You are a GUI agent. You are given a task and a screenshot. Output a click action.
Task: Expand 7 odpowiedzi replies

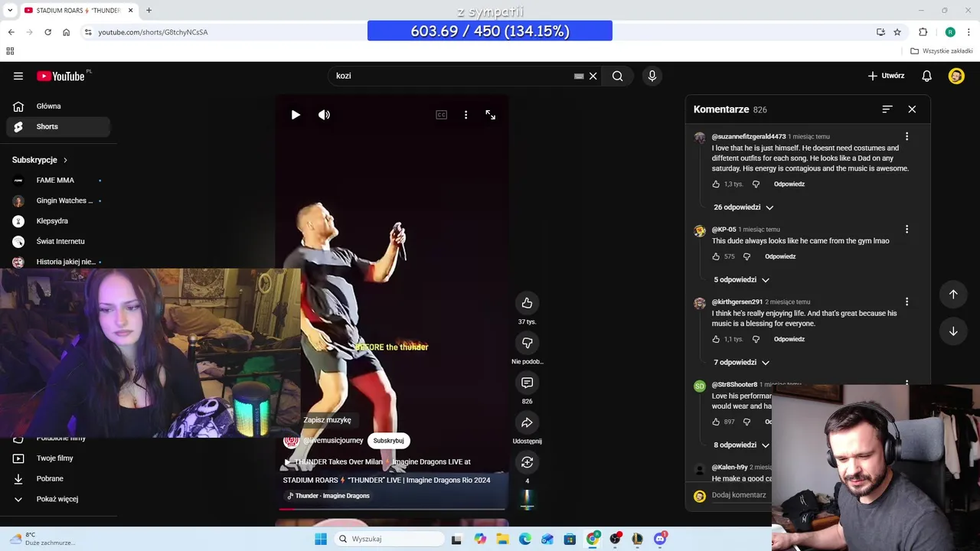point(741,363)
